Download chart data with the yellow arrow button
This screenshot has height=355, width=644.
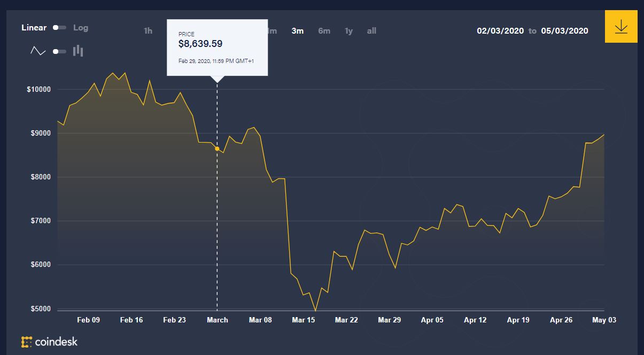(621, 26)
